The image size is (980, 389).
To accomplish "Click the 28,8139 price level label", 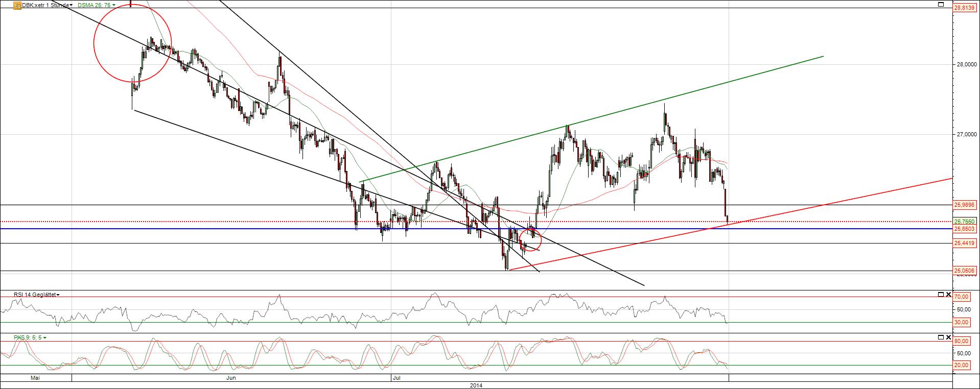I will [x=965, y=8].
